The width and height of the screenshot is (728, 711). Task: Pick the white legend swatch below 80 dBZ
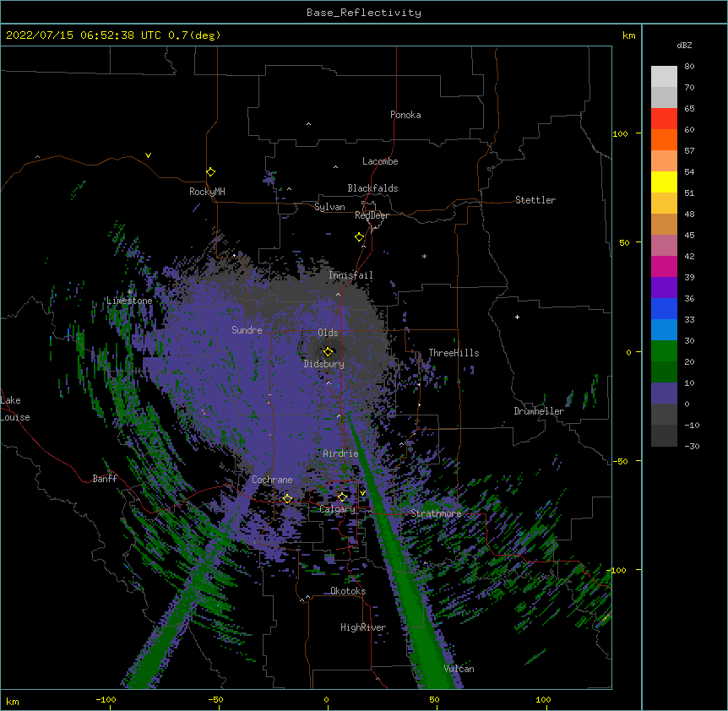[x=664, y=76]
